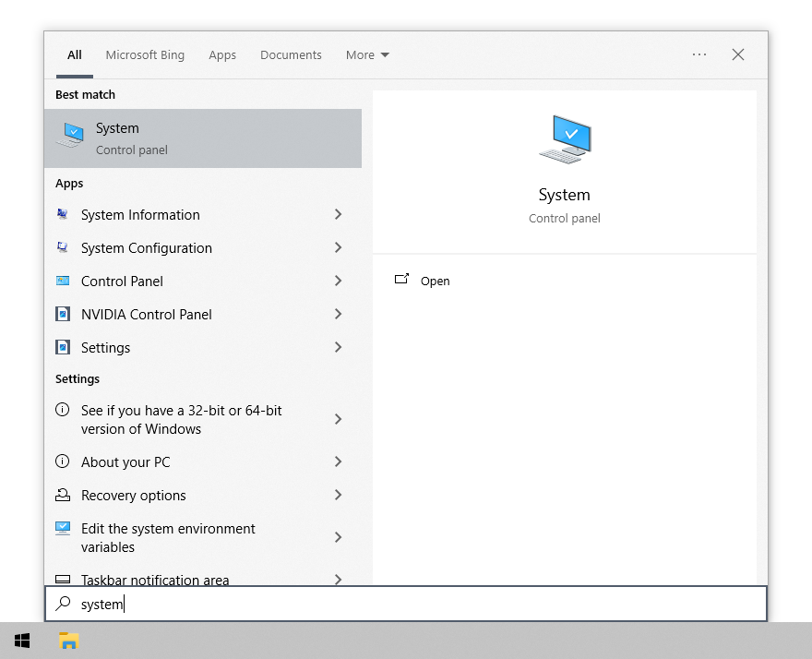Select the All tab
Image resolution: width=812 pixels, height=659 pixels.
click(75, 55)
